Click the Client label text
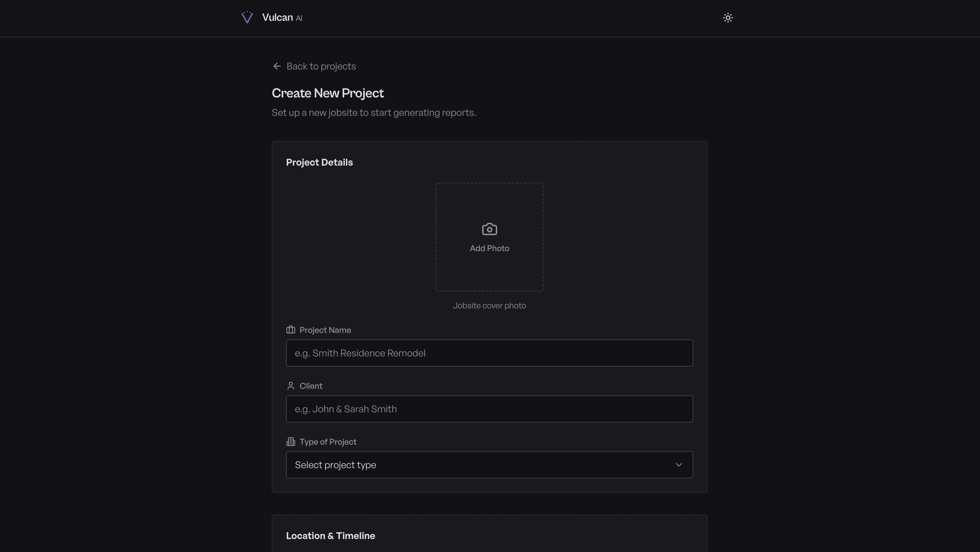980x552 pixels. [x=311, y=386]
